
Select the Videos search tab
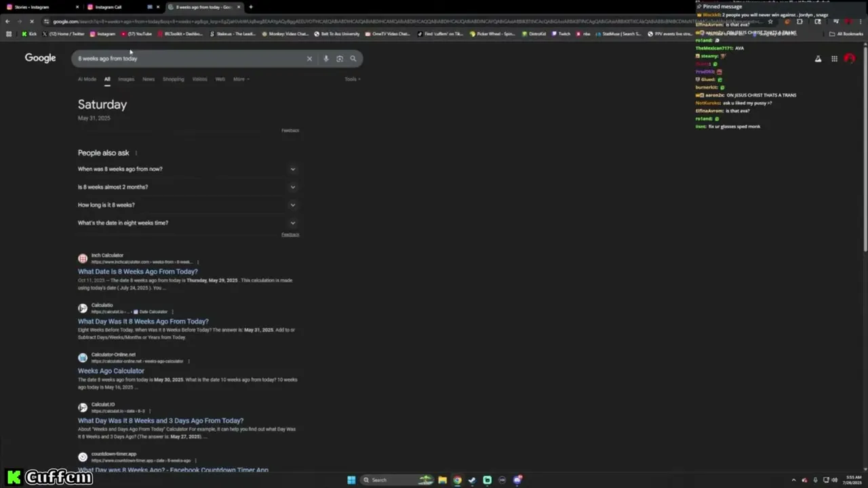coord(199,79)
